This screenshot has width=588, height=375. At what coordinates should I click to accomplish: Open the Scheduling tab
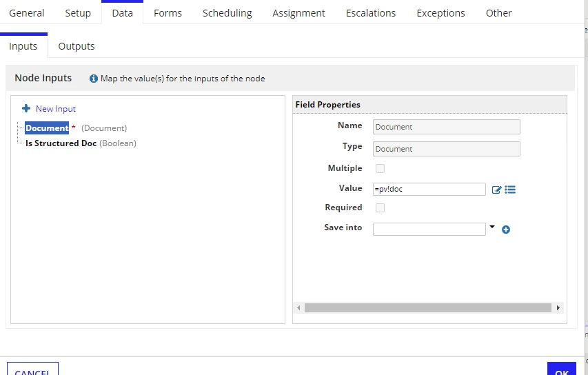(227, 13)
